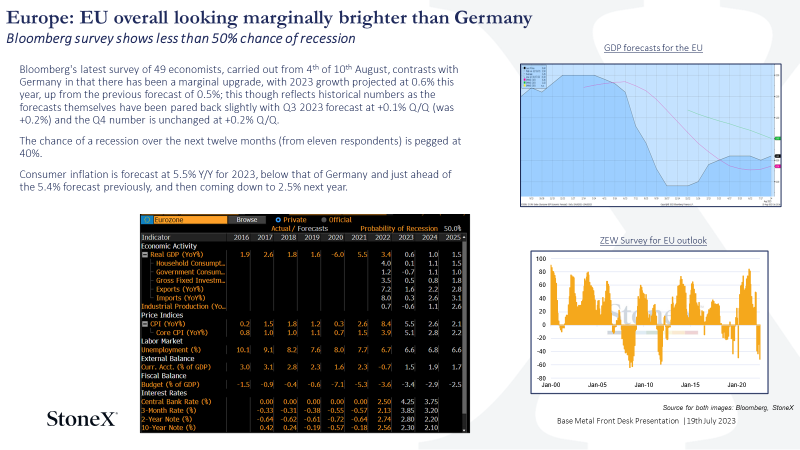Open the GDP forecasts for the EU link
The width and height of the screenshot is (800, 450).
click(653, 48)
